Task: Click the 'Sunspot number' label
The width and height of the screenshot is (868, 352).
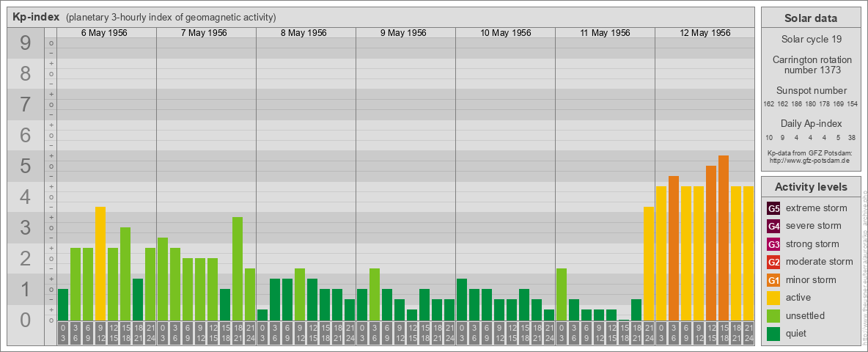Action: point(811,91)
